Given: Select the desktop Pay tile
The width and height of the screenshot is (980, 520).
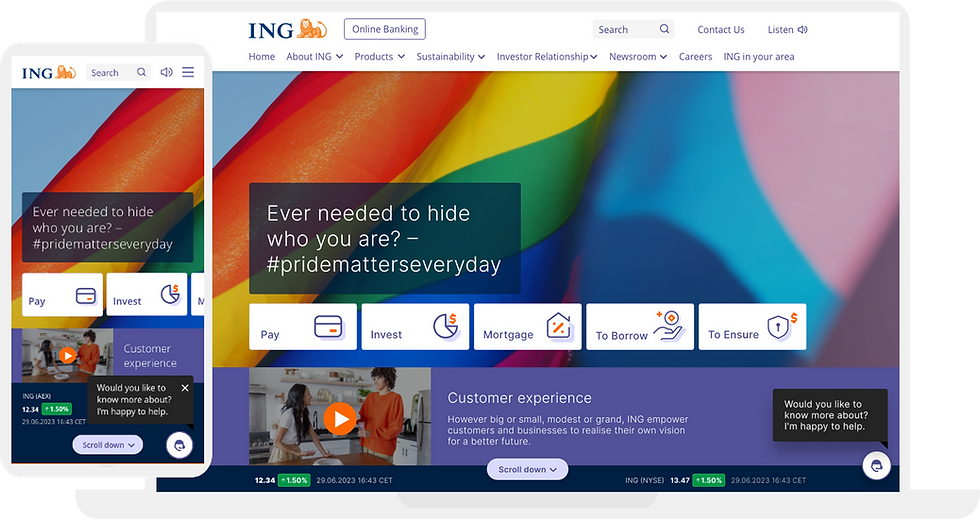Looking at the screenshot, I should 302,326.
